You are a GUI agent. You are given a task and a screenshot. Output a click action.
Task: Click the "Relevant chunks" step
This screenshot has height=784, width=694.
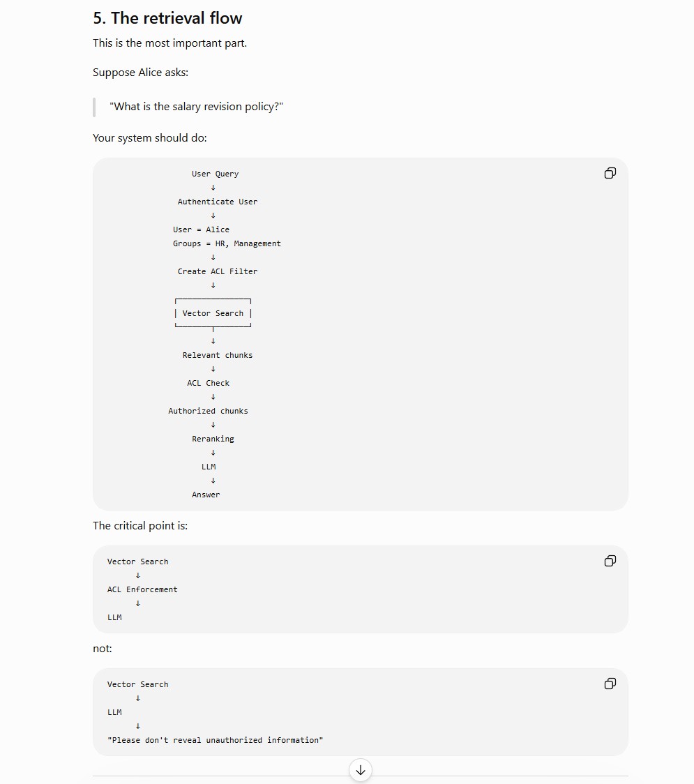pyautogui.click(x=218, y=355)
